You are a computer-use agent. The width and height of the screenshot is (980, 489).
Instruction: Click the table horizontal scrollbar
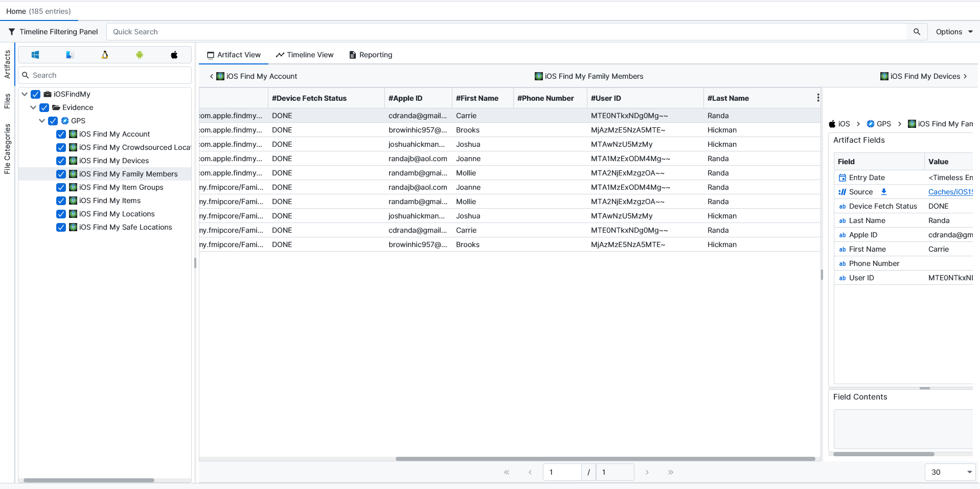pyautogui.click(x=605, y=459)
